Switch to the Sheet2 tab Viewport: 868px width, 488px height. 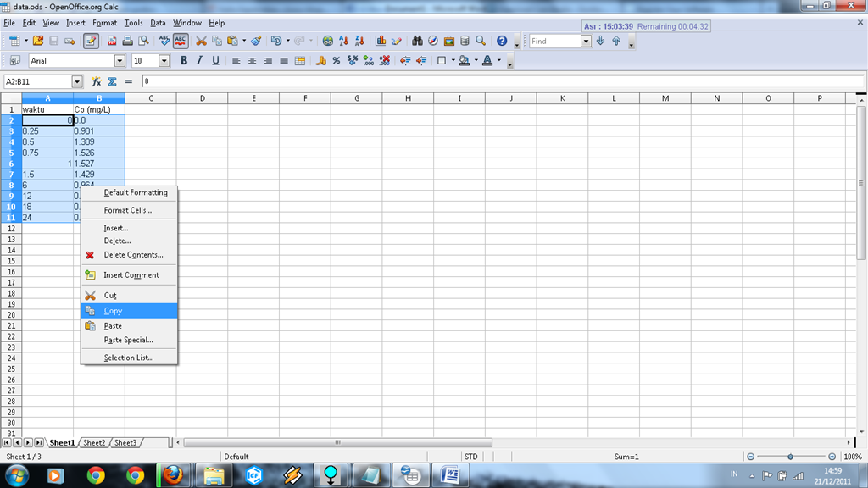(94, 442)
